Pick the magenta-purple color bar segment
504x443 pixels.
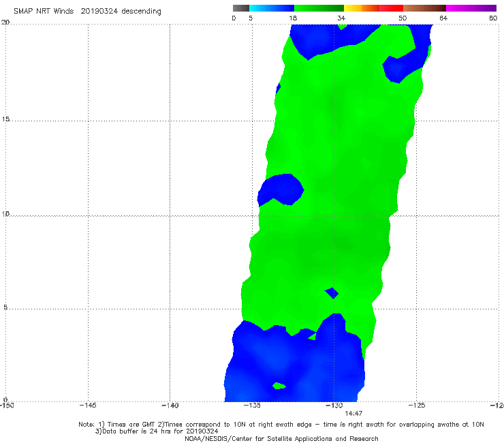point(471,8)
